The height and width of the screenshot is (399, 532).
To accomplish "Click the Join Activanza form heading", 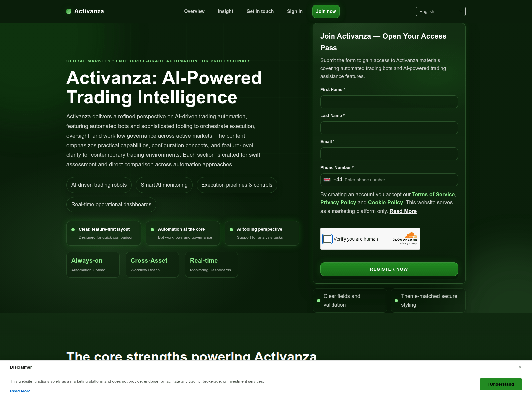I will pos(383,42).
